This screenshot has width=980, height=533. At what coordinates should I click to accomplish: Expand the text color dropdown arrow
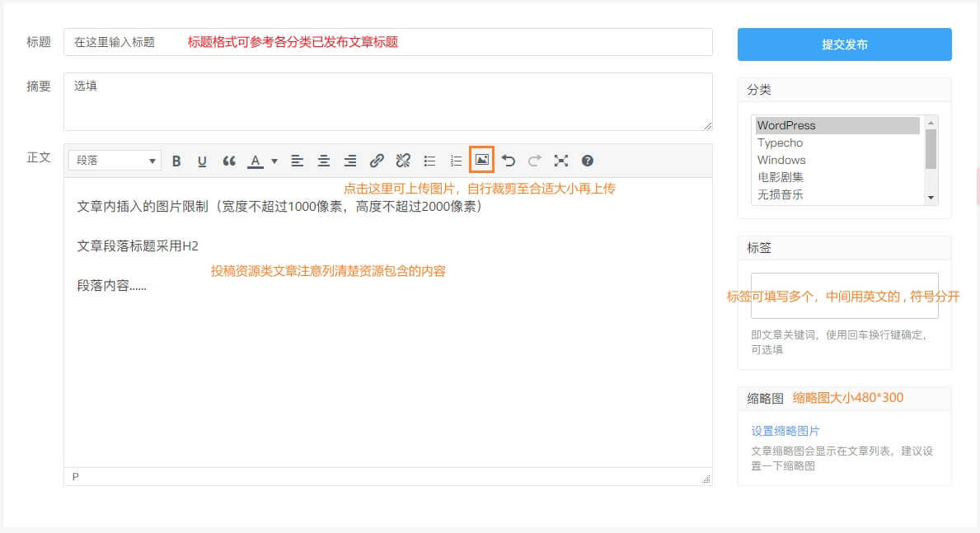(x=274, y=161)
